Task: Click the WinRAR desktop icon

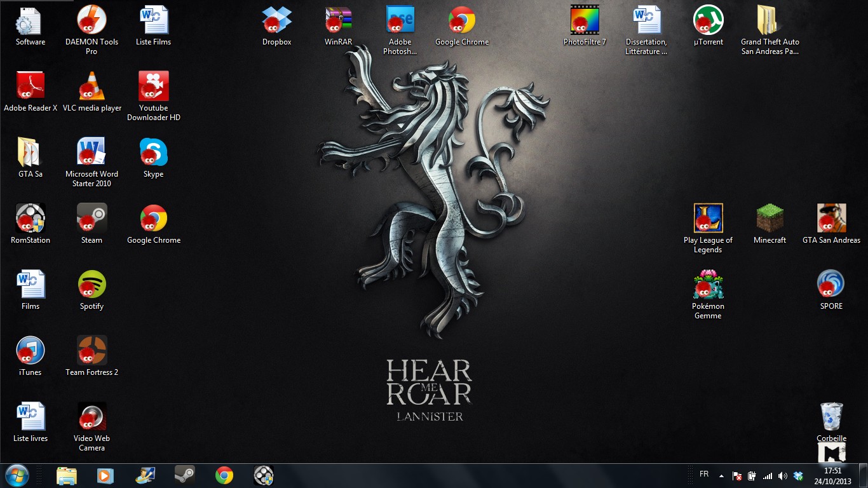Action: pyautogui.click(x=338, y=21)
